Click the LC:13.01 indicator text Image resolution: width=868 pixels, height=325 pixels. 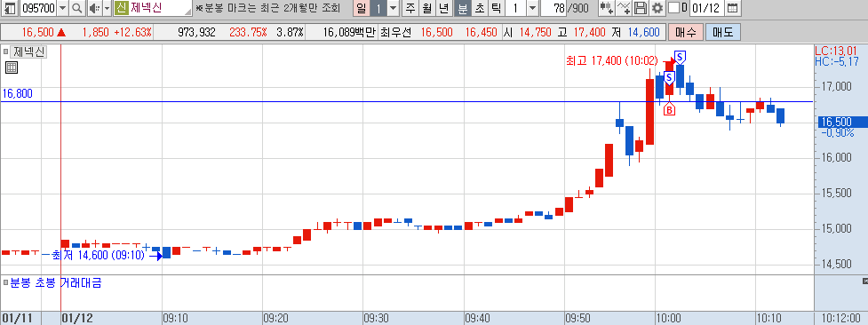point(837,51)
